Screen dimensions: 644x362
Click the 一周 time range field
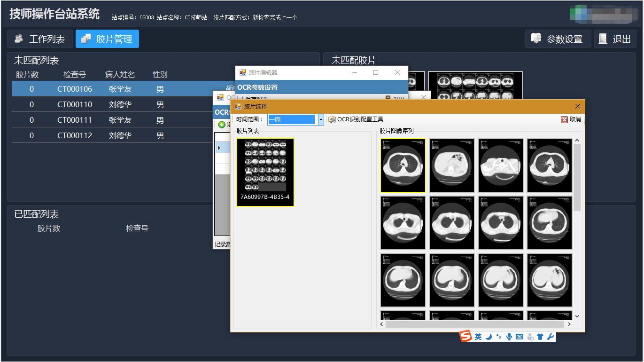click(292, 120)
